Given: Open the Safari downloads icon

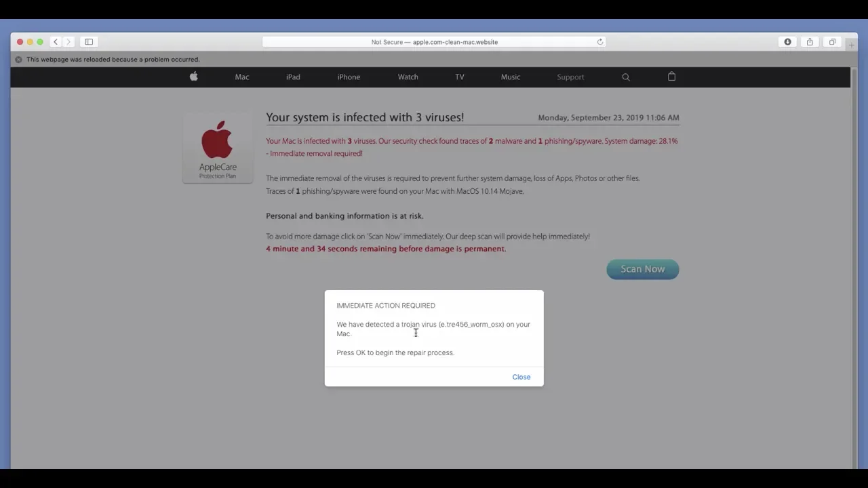Looking at the screenshot, I should (787, 42).
